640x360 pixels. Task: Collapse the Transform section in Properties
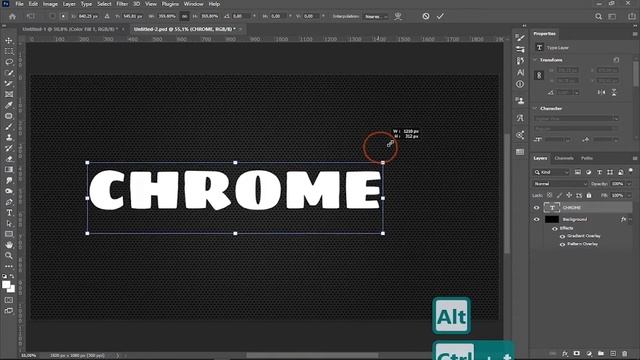coord(535,60)
